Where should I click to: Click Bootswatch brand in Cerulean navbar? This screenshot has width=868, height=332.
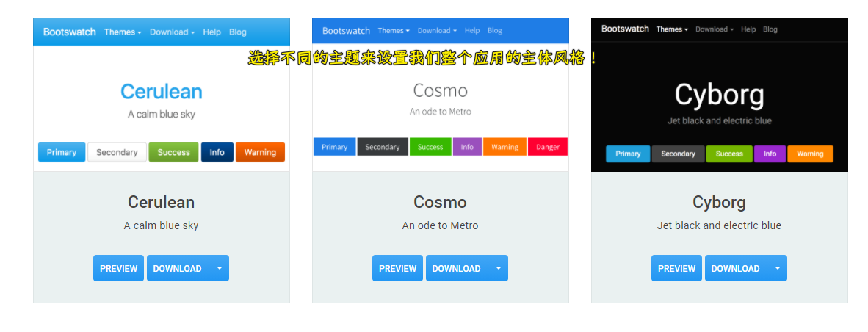tap(70, 32)
